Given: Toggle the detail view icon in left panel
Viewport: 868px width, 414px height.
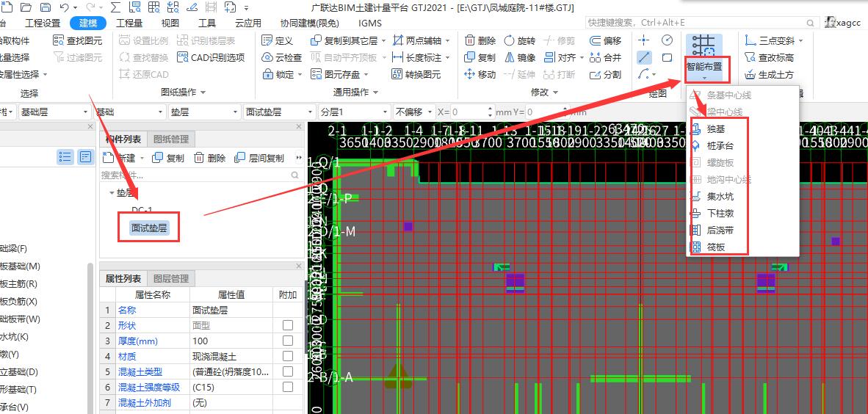Looking at the screenshot, I should [85, 156].
